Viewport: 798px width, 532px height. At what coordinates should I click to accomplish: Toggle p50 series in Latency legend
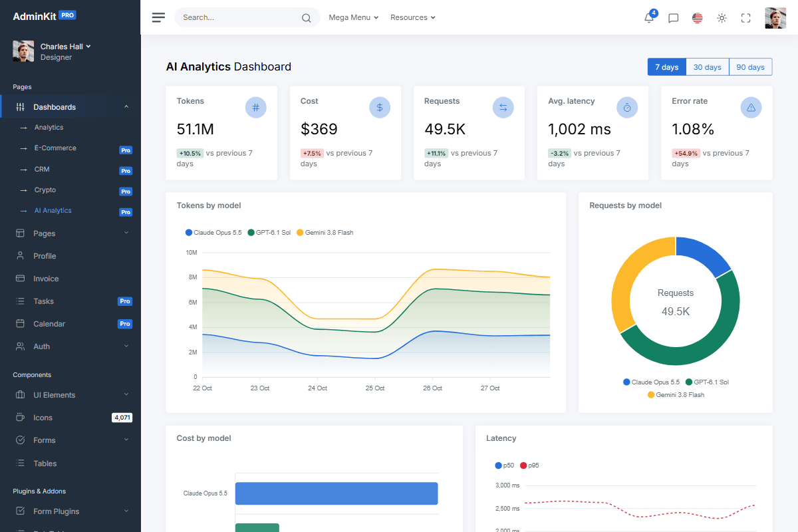[x=505, y=465]
